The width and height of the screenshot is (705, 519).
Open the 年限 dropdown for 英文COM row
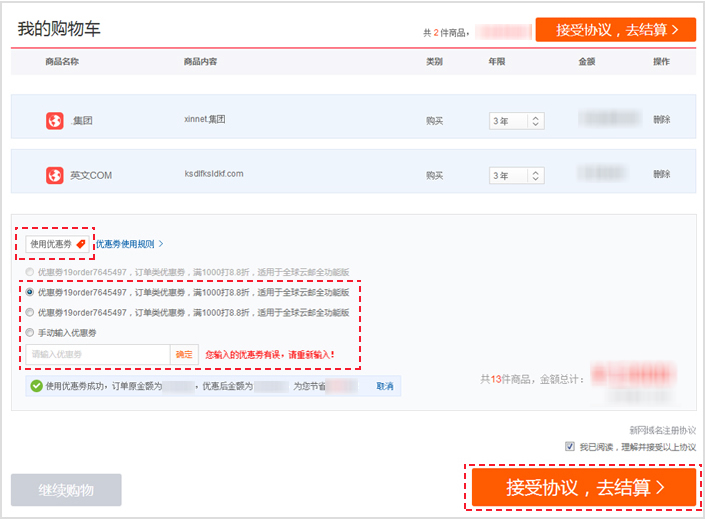(x=516, y=176)
